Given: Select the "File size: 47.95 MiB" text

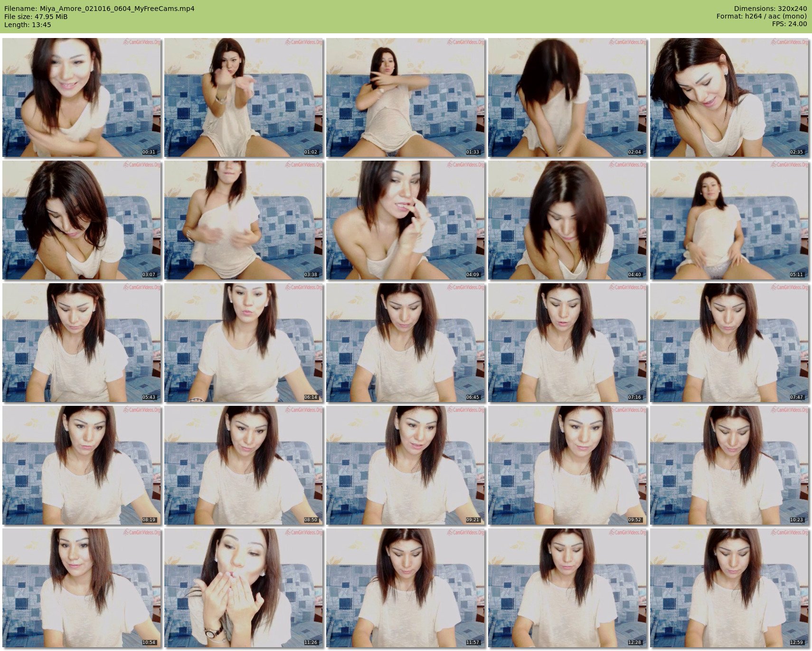Looking at the screenshot, I should point(36,17).
